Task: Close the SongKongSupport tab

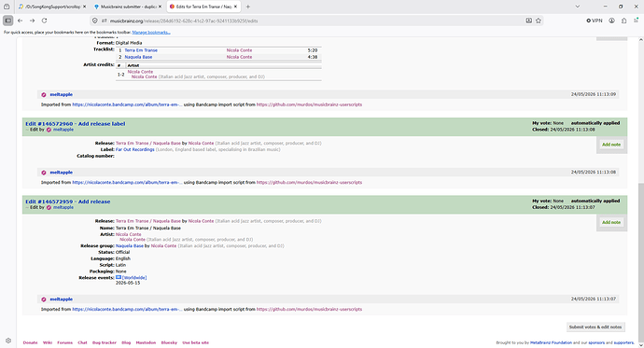Action: [84, 7]
